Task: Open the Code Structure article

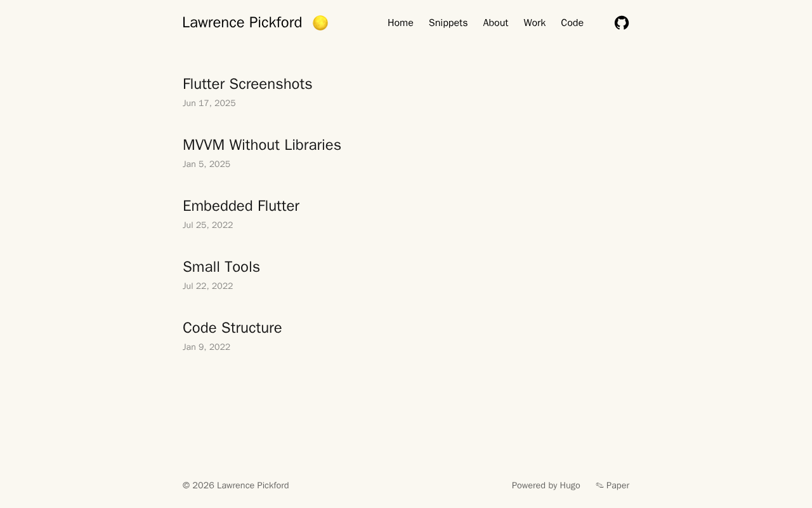Action: [232, 328]
